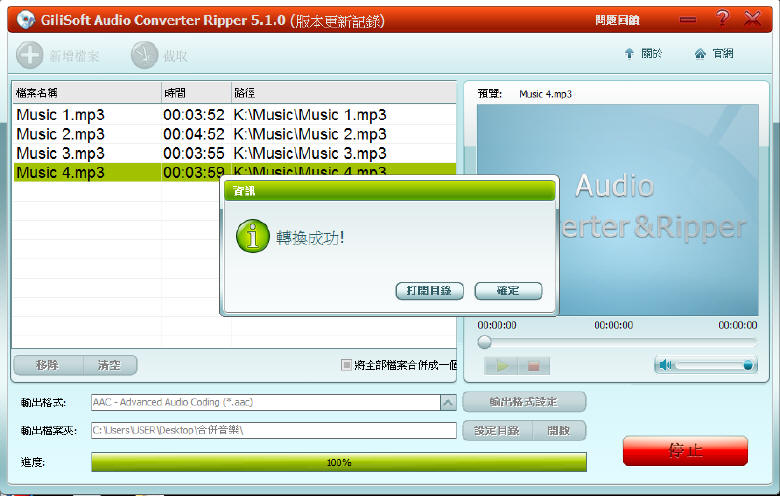Screen dimensions: 780x496
Task: Toggle merge all files into one checkbox
Action: click(x=347, y=365)
